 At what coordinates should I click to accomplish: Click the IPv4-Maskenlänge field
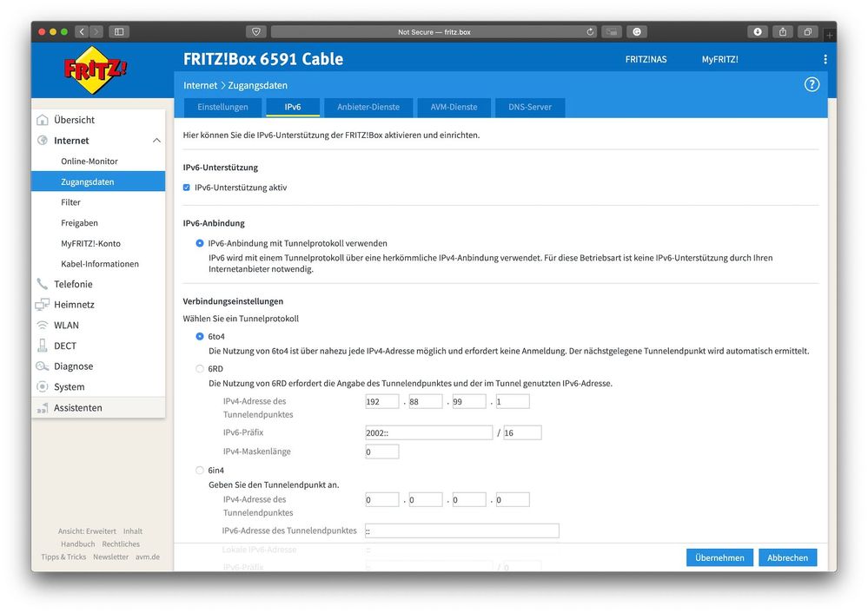382,452
